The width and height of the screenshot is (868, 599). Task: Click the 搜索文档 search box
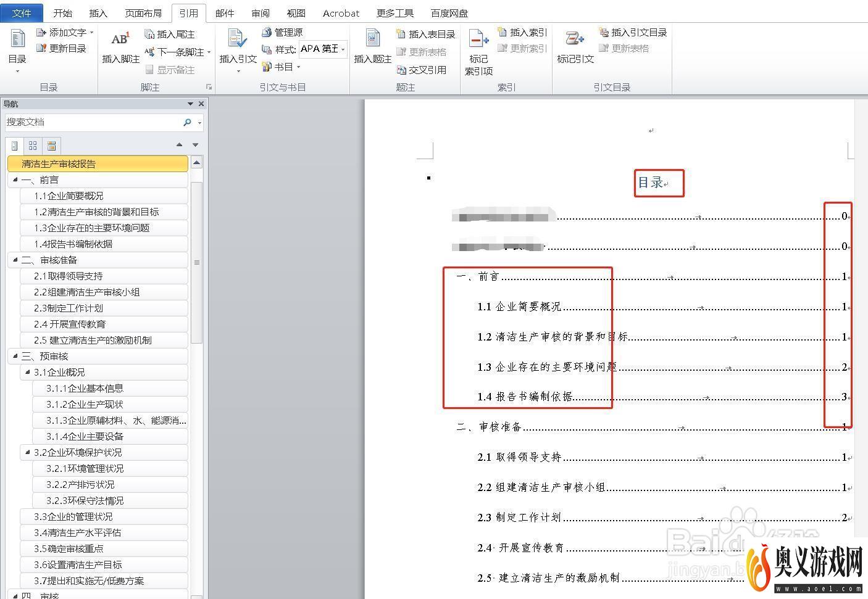coord(93,122)
